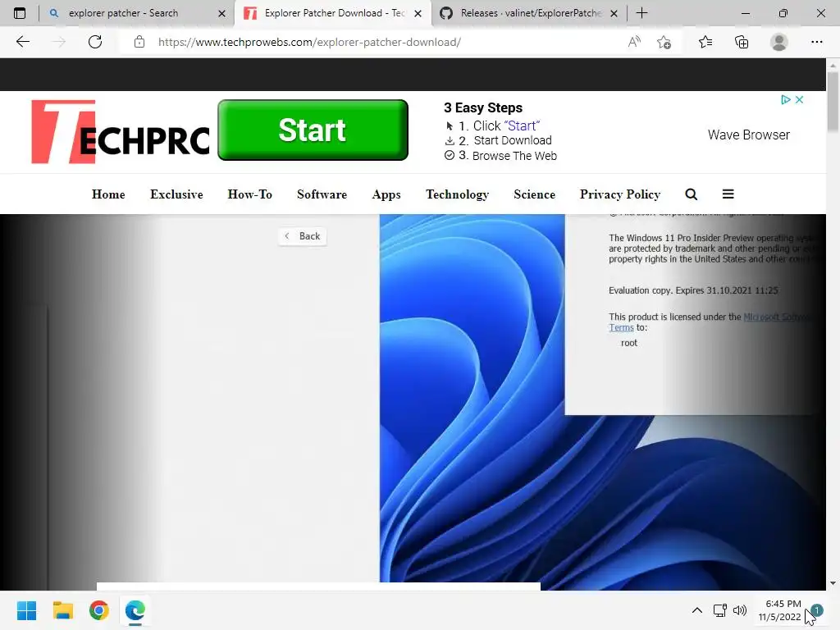
Task: Open the Privacy Policy menu item
Action: (620, 194)
